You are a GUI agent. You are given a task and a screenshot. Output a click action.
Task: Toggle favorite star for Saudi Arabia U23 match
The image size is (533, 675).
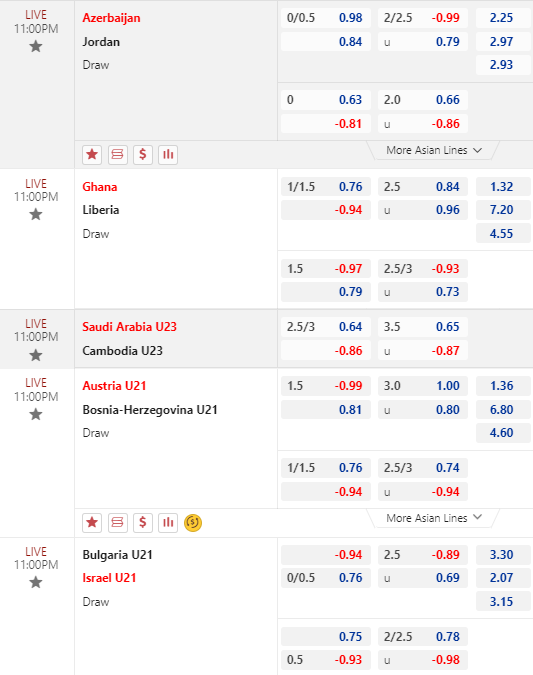pyautogui.click(x=36, y=355)
